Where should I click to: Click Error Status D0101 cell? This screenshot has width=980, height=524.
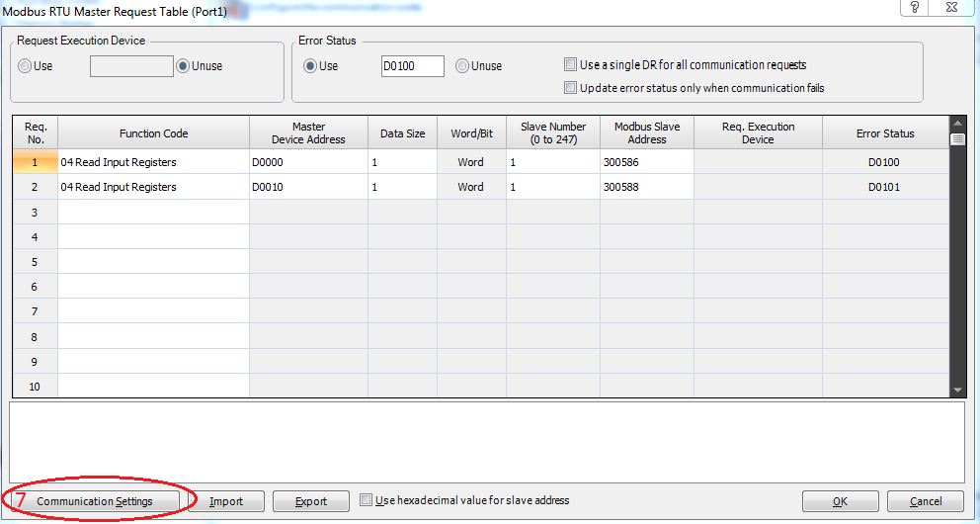(885, 187)
